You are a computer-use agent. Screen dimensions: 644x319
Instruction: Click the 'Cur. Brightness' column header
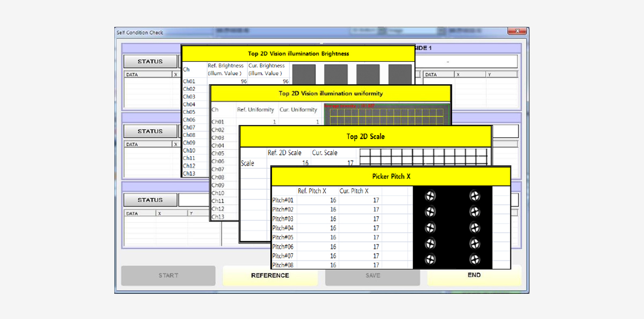(267, 69)
